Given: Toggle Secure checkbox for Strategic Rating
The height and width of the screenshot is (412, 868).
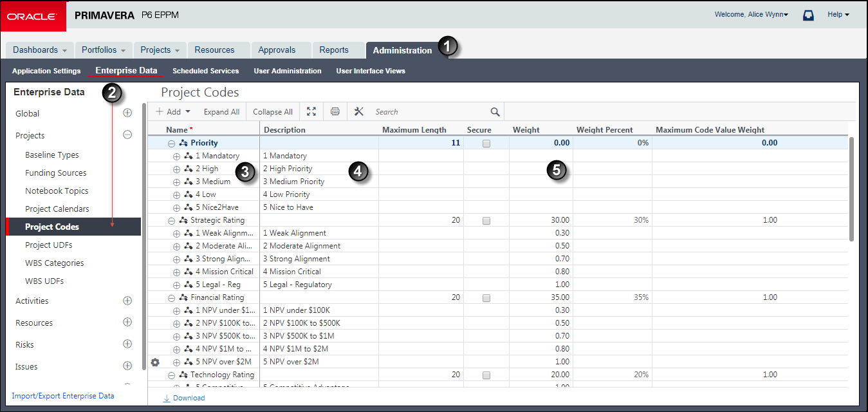Looking at the screenshot, I should tap(486, 221).
